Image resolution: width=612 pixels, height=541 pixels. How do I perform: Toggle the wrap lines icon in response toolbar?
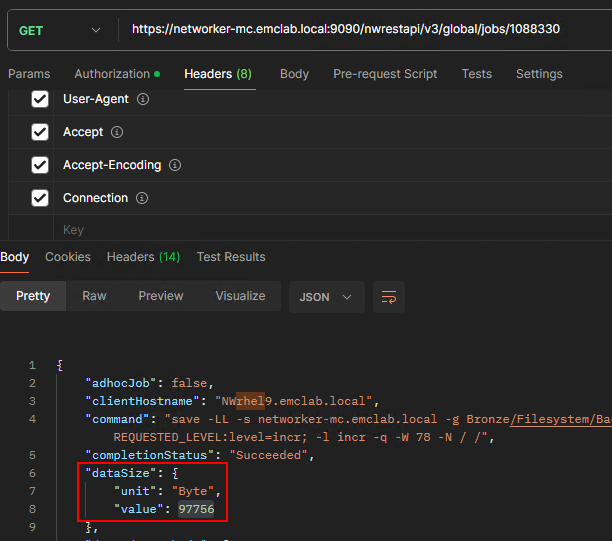click(389, 297)
